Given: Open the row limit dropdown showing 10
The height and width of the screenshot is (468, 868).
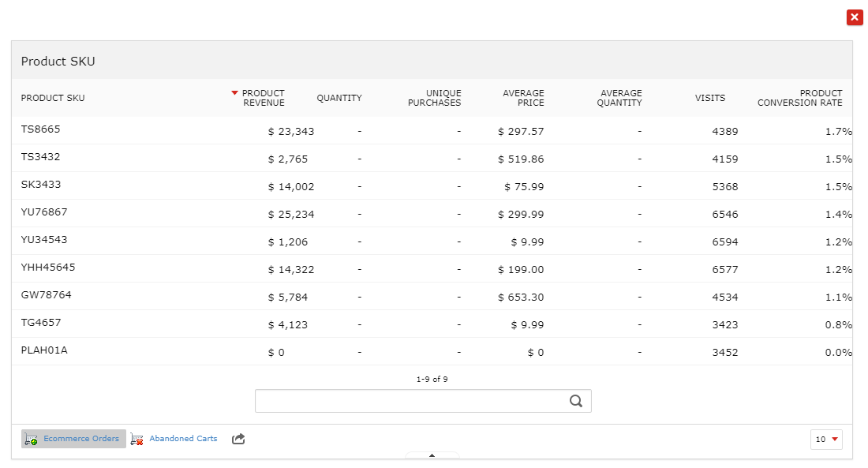Looking at the screenshot, I should pyautogui.click(x=826, y=440).
